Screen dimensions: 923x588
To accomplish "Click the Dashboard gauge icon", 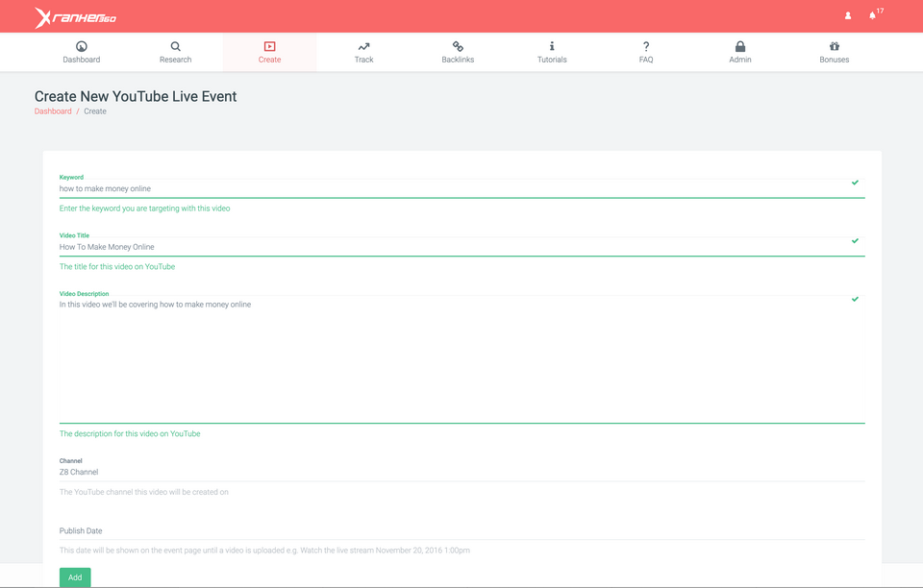I will tap(82, 46).
